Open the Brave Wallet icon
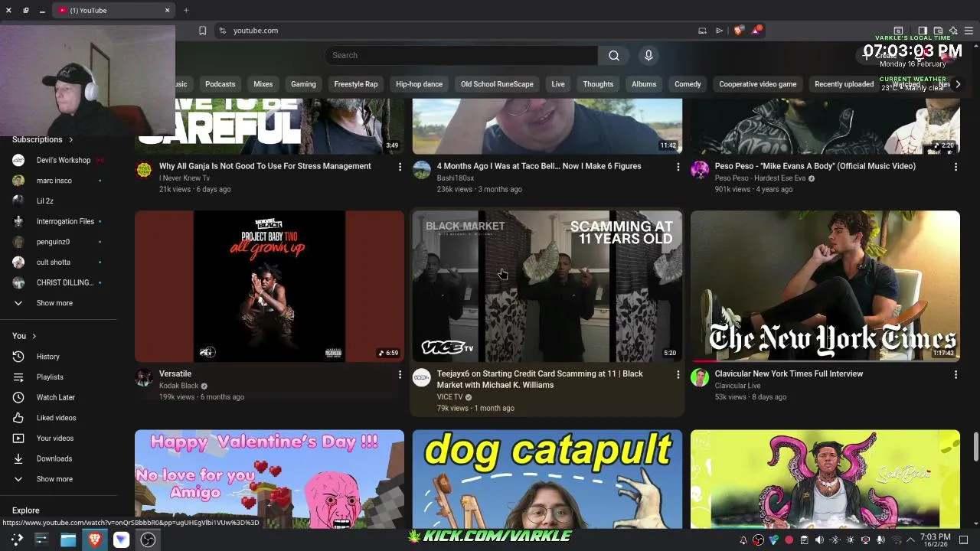980x551 pixels. (938, 31)
